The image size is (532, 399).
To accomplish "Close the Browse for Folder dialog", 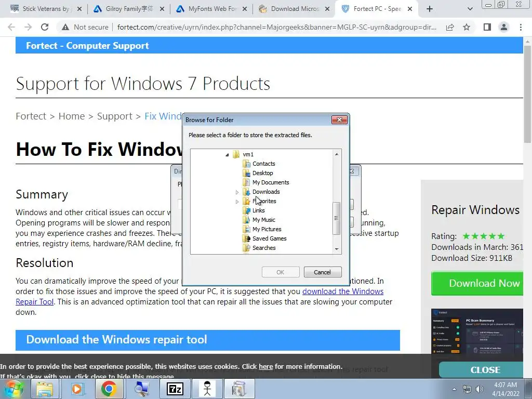I will [x=339, y=120].
